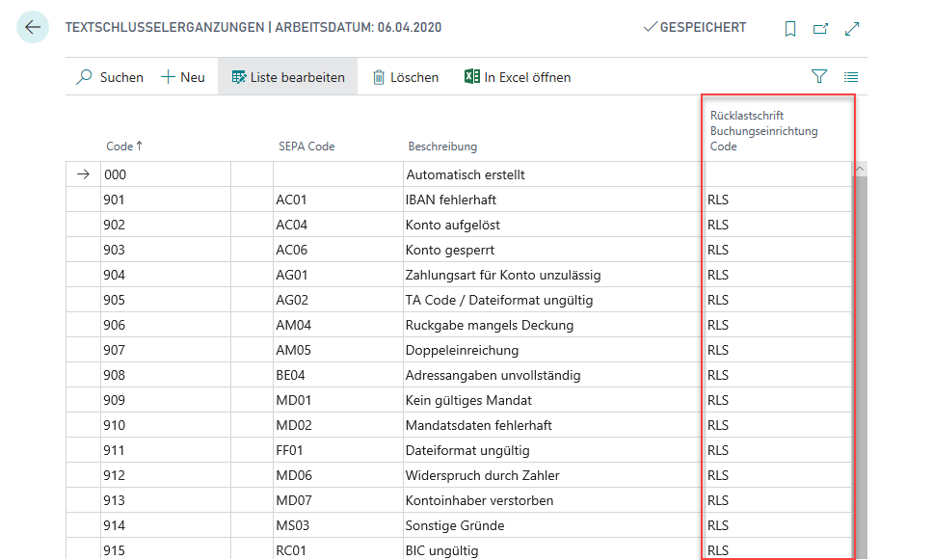The image size is (933, 560).
Task: Click the trash icon Löschen action
Action: tap(405, 77)
